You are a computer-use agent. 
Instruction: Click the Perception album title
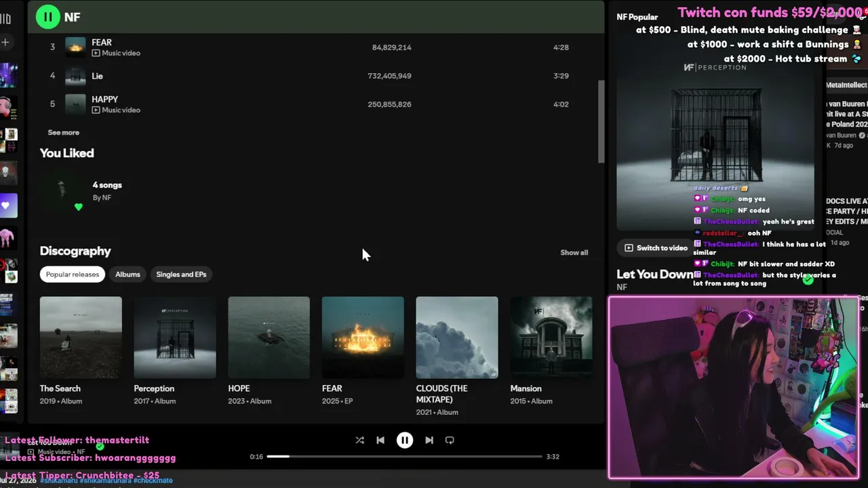point(154,388)
